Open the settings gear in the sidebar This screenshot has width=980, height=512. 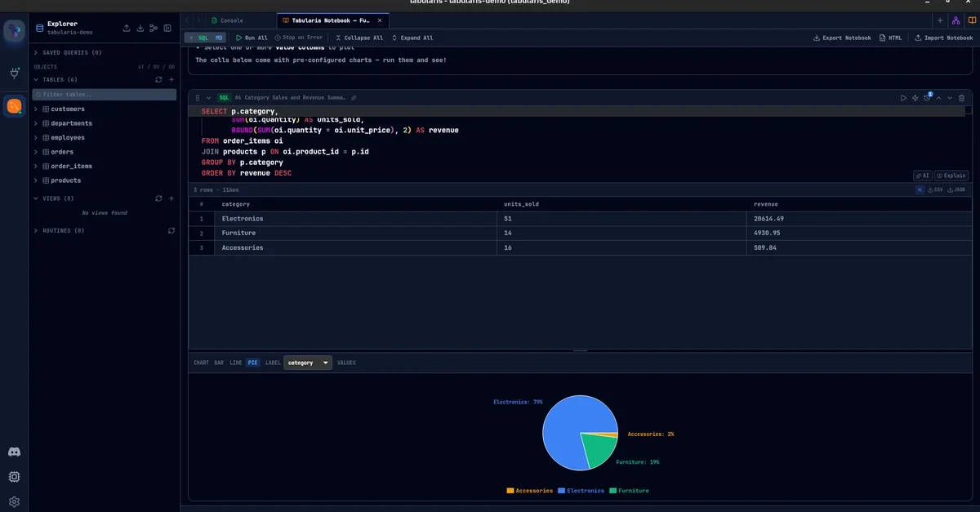14,501
